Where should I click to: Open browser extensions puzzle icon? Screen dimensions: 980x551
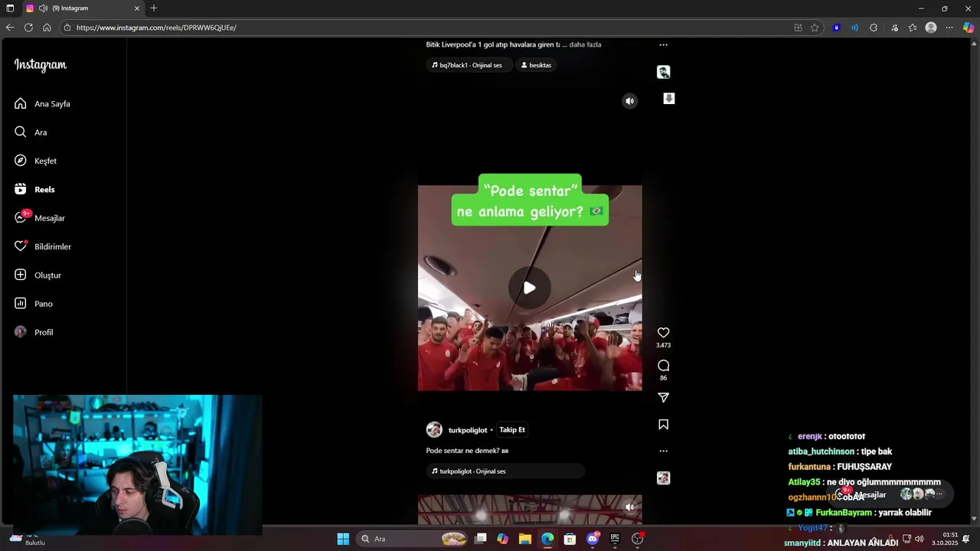874,28
